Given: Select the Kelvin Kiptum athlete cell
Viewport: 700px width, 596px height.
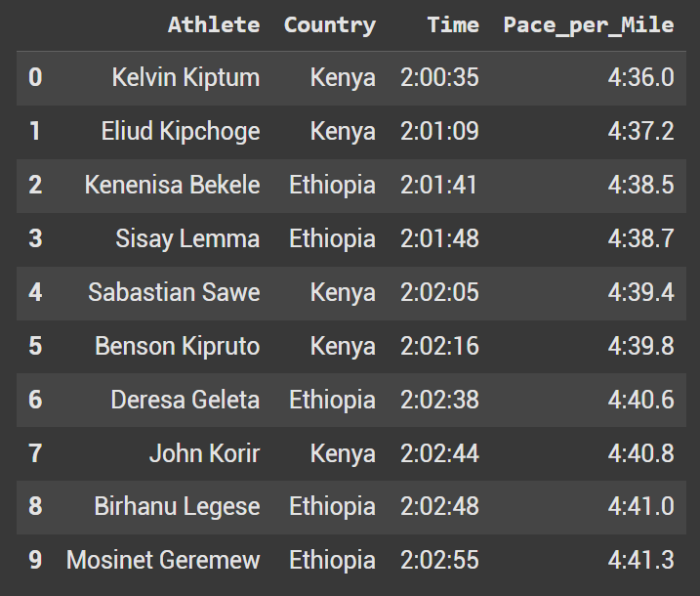Looking at the screenshot, I should (x=185, y=77).
